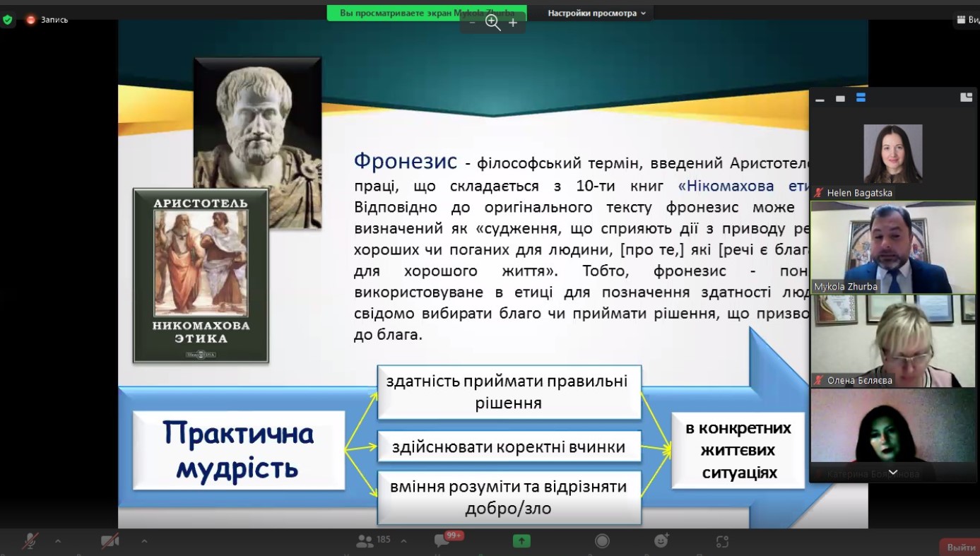Click the record icon in the bottom toolbar
The height and width of the screenshot is (556, 980).
[602, 541]
